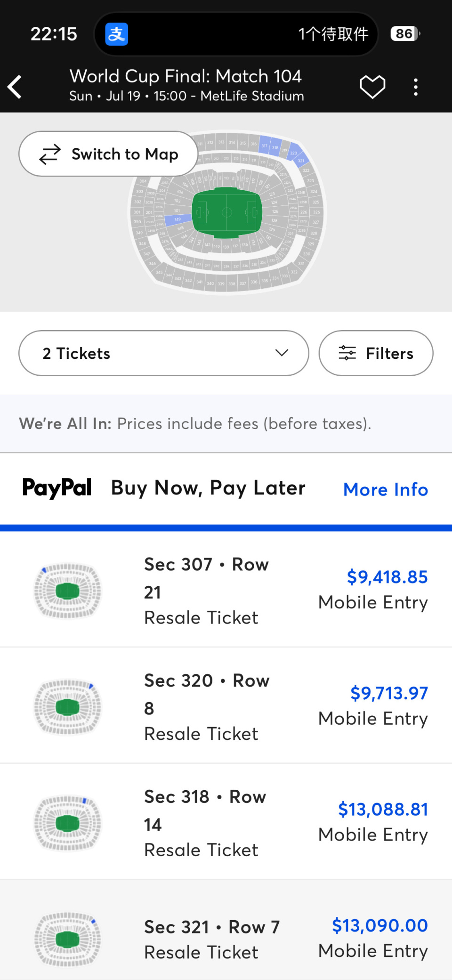Open the Filters button

[376, 353]
